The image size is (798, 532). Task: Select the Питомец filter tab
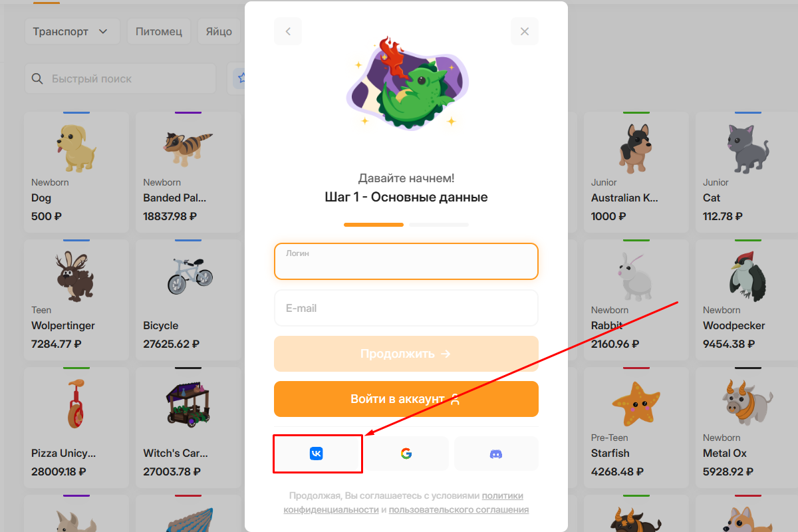click(159, 31)
